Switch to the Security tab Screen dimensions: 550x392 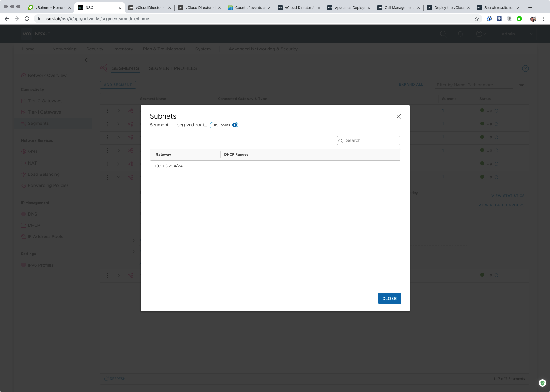95,49
